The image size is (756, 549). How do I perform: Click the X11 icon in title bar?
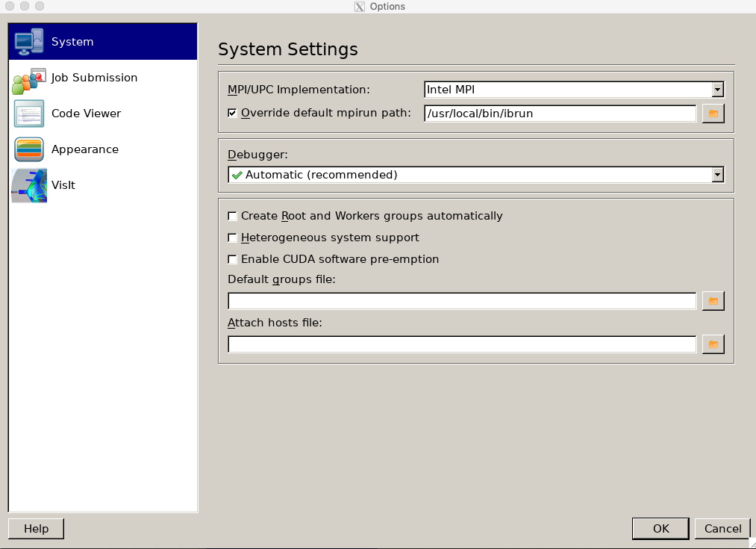tap(360, 6)
